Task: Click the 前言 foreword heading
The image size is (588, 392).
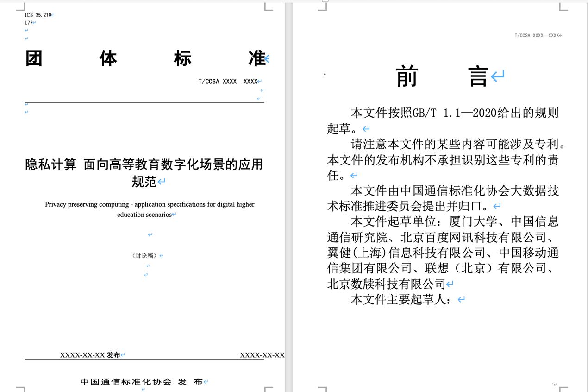Action: (442, 77)
